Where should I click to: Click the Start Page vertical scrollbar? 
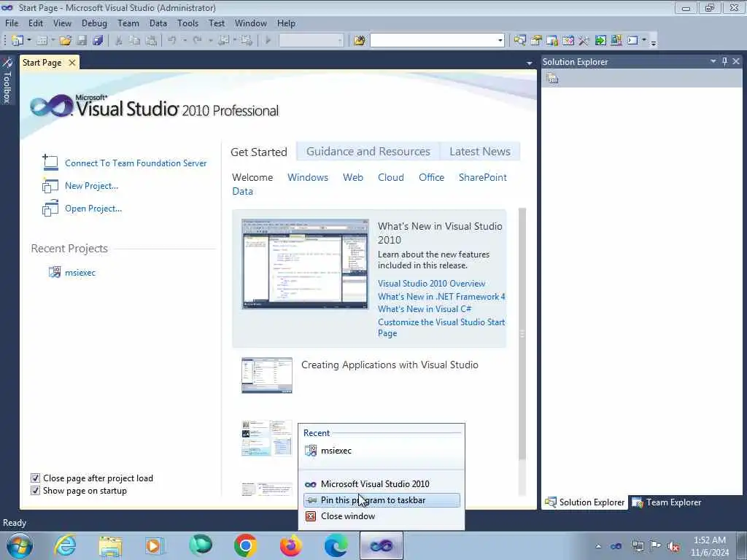(522, 352)
